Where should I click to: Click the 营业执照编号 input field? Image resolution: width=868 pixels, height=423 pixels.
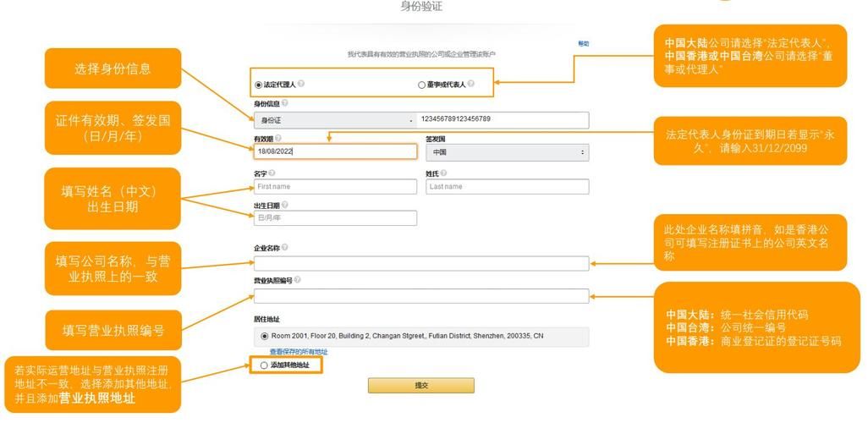[x=421, y=296]
